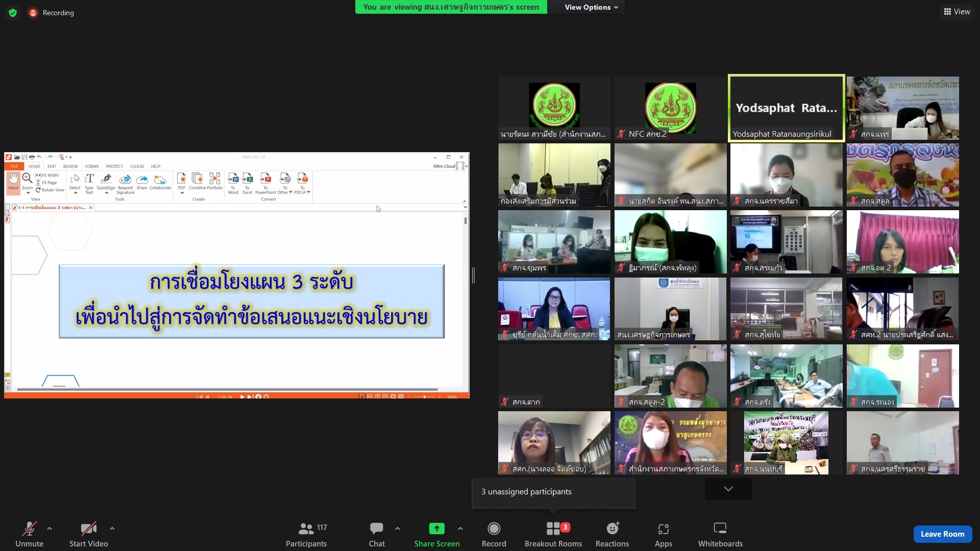Convert document using To PowerPoint

(265, 183)
